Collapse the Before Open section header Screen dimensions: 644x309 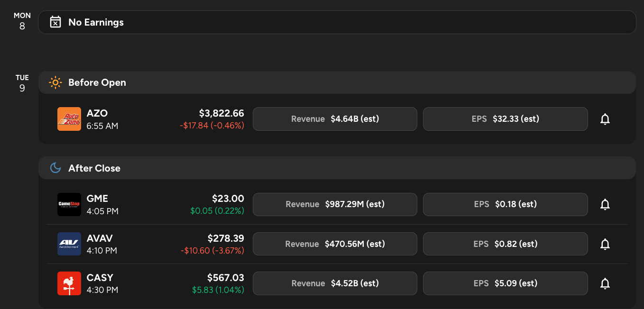tap(337, 82)
